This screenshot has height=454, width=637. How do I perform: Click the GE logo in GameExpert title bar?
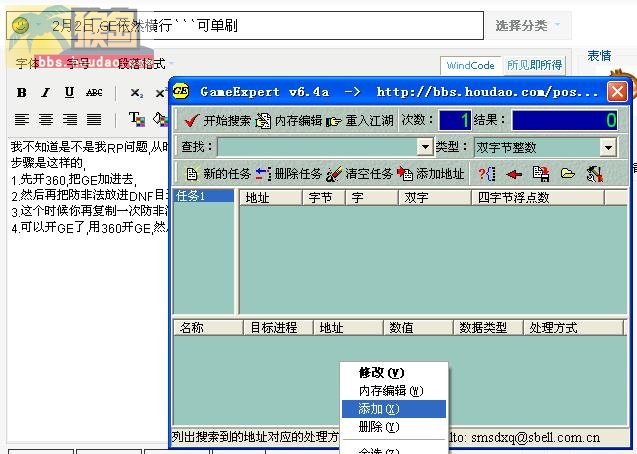coord(181,91)
